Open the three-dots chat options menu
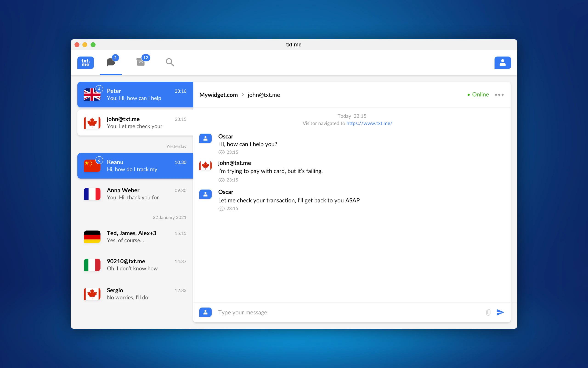Viewport: 588px width, 368px height. point(499,95)
